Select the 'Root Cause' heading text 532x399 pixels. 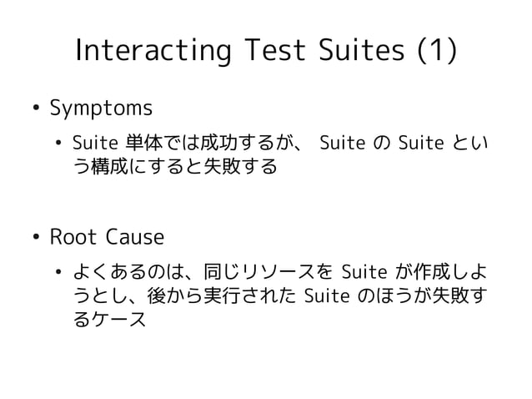(107, 238)
